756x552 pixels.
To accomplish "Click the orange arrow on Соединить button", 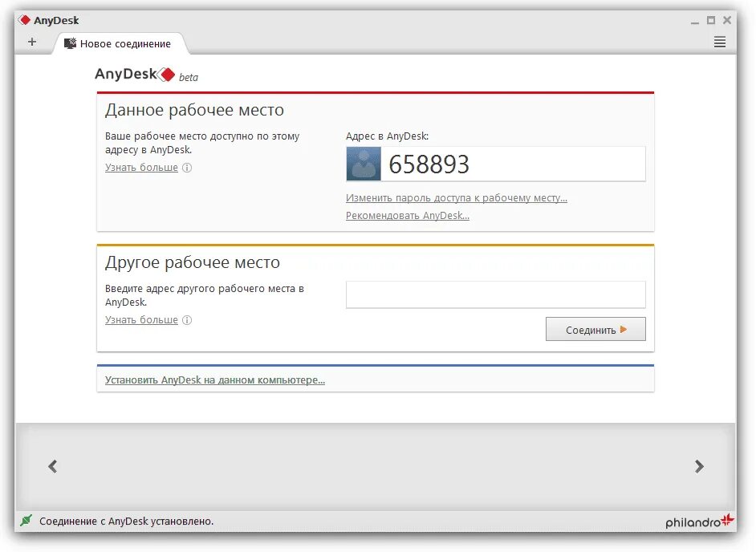I will click(621, 329).
